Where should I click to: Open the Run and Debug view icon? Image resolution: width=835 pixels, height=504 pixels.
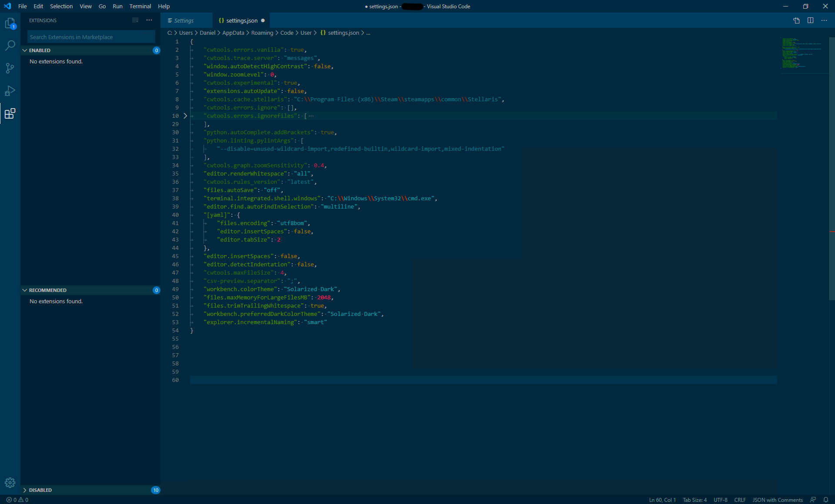[10, 91]
